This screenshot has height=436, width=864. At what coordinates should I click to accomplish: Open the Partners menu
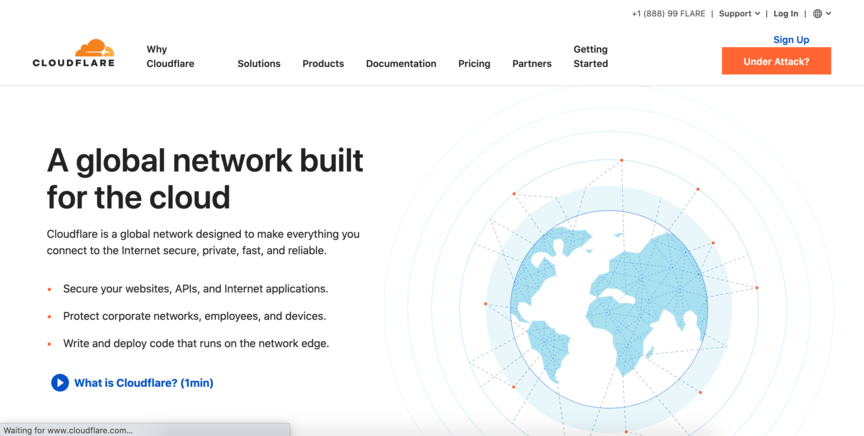[x=532, y=63]
